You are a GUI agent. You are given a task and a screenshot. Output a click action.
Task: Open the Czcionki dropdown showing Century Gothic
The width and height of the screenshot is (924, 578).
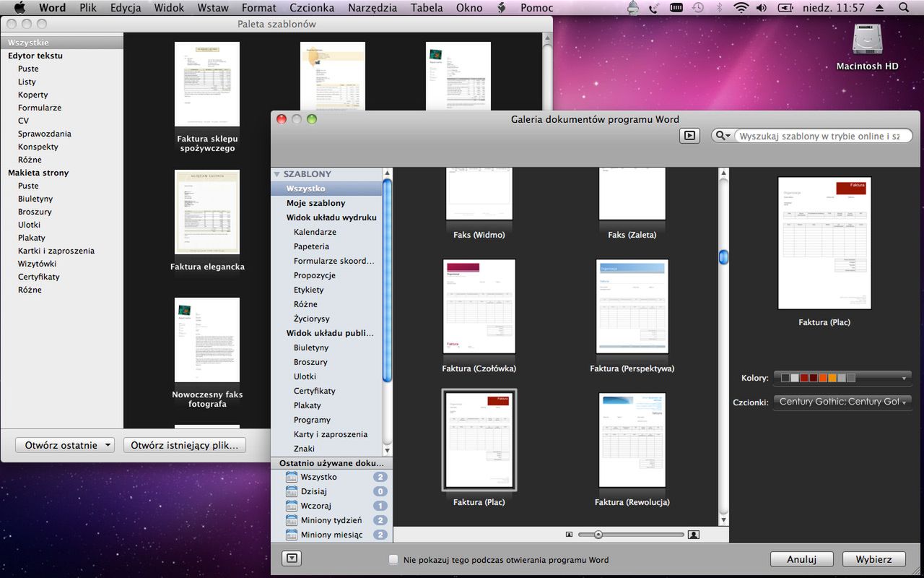click(x=842, y=402)
